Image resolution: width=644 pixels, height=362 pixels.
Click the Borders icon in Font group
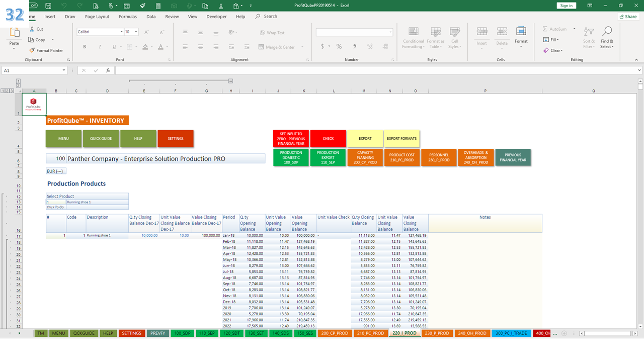coord(130,47)
